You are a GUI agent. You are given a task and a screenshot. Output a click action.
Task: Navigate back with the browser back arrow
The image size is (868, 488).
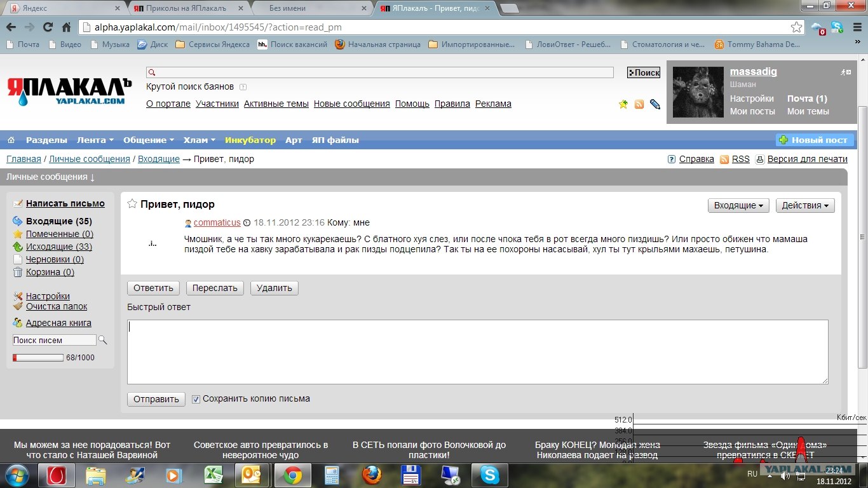(11, 27)
